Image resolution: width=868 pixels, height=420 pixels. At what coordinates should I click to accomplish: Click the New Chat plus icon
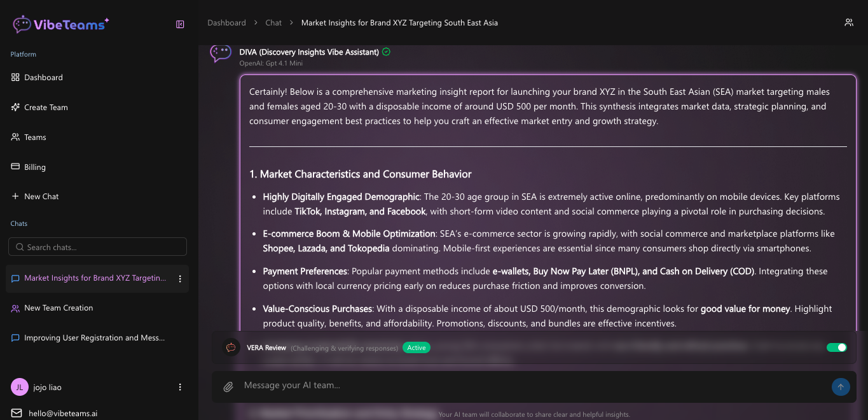pos(15,197)
